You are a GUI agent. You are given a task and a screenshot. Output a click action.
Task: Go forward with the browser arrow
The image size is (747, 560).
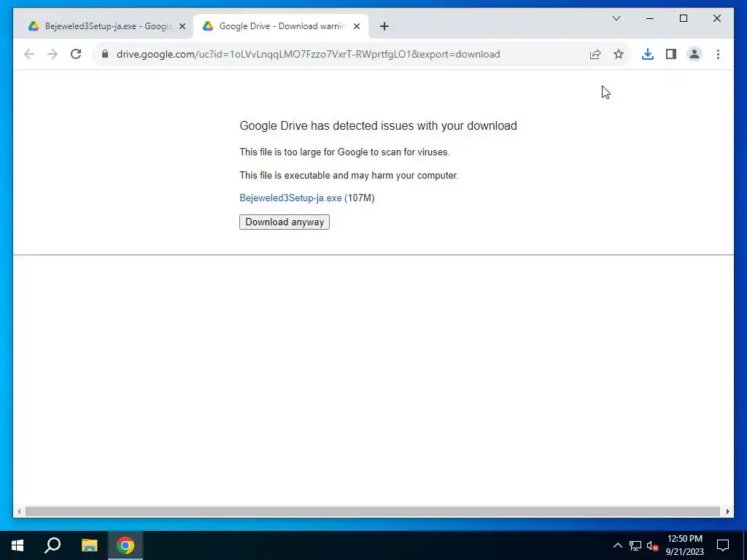53,54
